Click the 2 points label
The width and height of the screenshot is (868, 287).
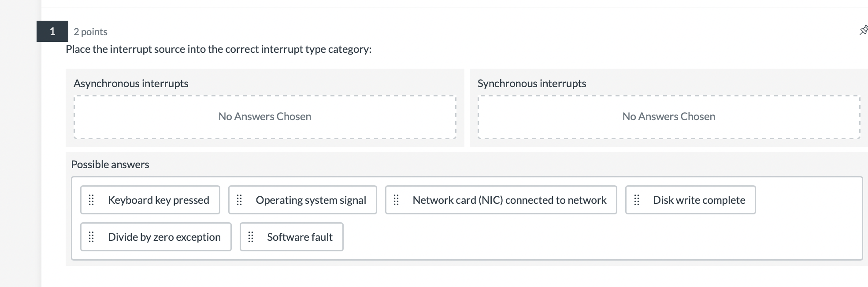(90, 32)
